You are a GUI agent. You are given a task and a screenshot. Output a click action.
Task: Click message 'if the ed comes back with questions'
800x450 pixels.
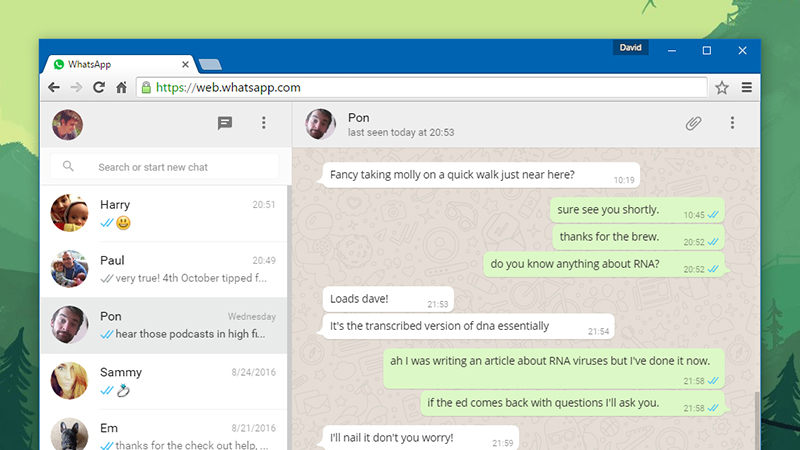click(x=572, y=403)
